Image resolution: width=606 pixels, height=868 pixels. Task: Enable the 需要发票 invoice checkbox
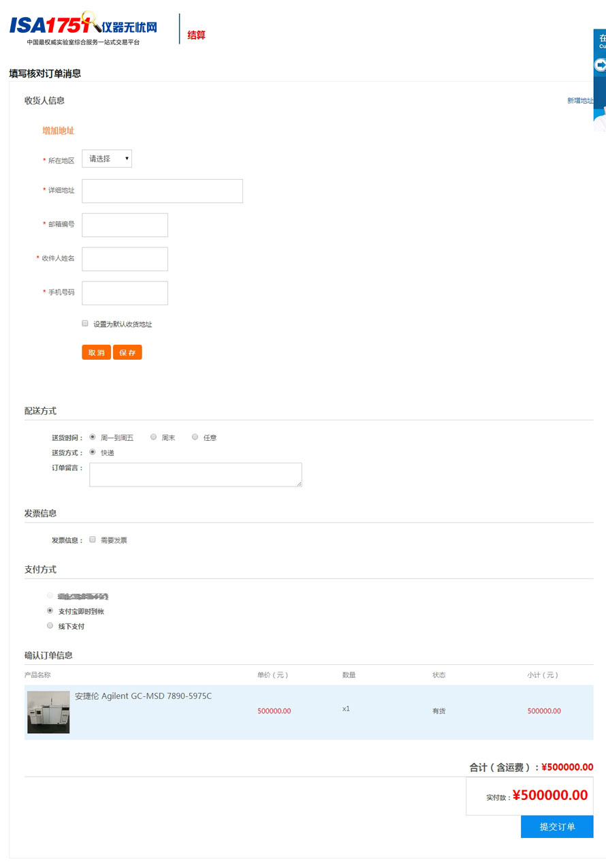click(x=92, y=539)
